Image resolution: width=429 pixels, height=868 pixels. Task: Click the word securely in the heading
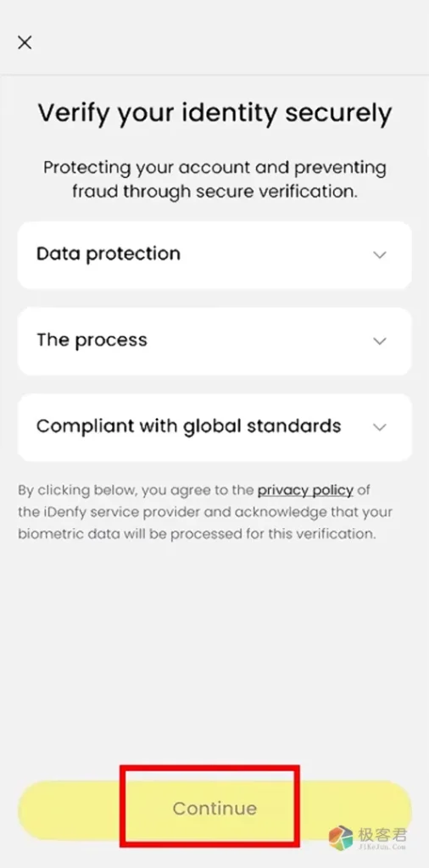coord(339,114)
